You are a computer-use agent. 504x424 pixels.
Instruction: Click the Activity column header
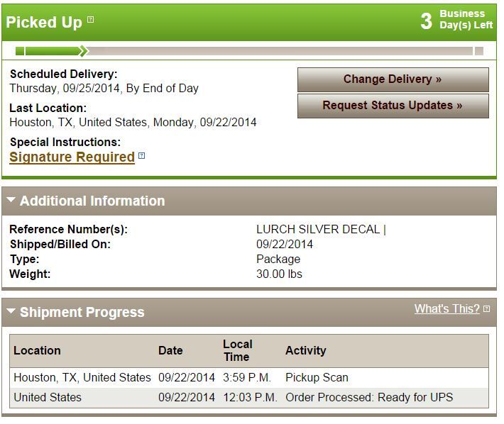click(x=306, y=350)
